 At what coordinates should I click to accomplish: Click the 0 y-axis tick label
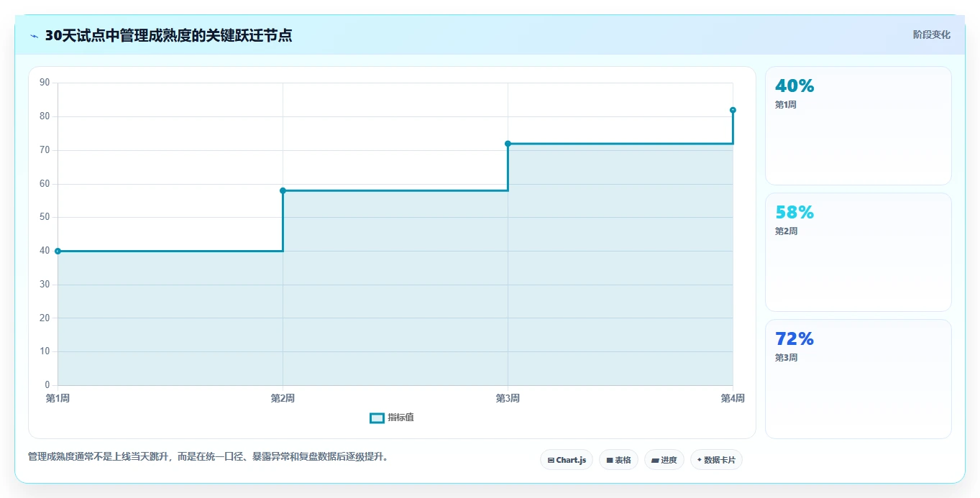tap(47, 385)
